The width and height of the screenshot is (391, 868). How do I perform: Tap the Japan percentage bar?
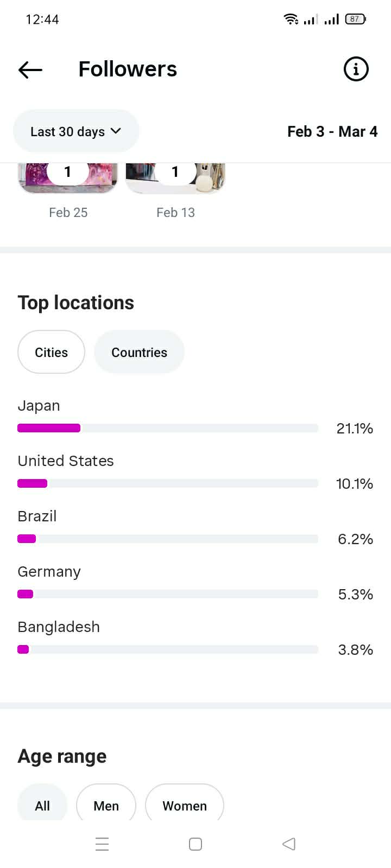click(167, 428)
